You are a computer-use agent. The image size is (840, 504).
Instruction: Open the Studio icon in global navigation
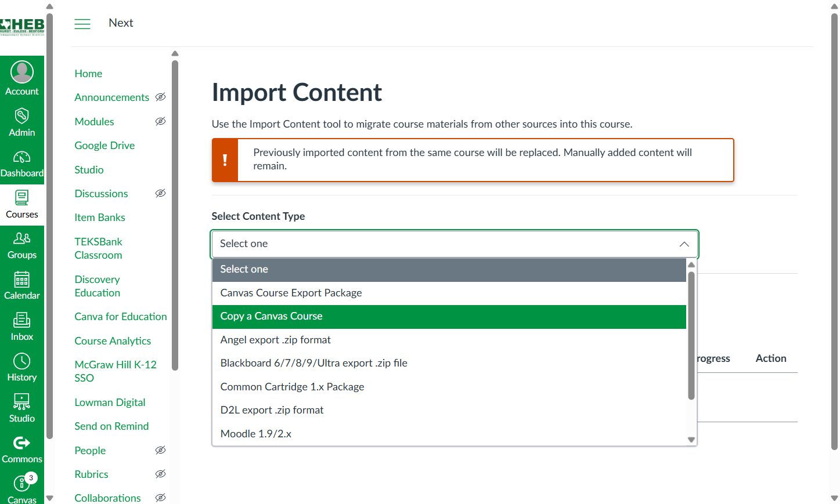point(22,402)
